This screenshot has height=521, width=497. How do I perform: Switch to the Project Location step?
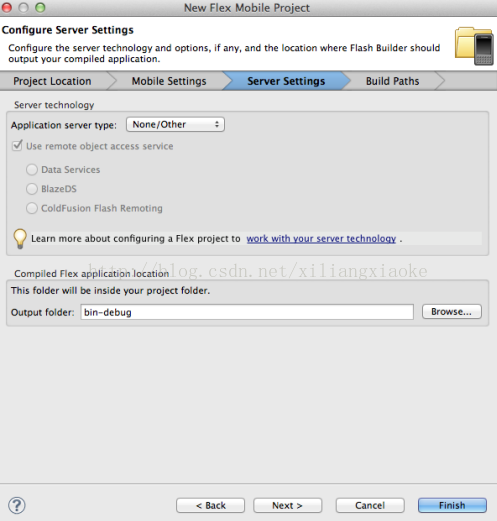point(52,81)
